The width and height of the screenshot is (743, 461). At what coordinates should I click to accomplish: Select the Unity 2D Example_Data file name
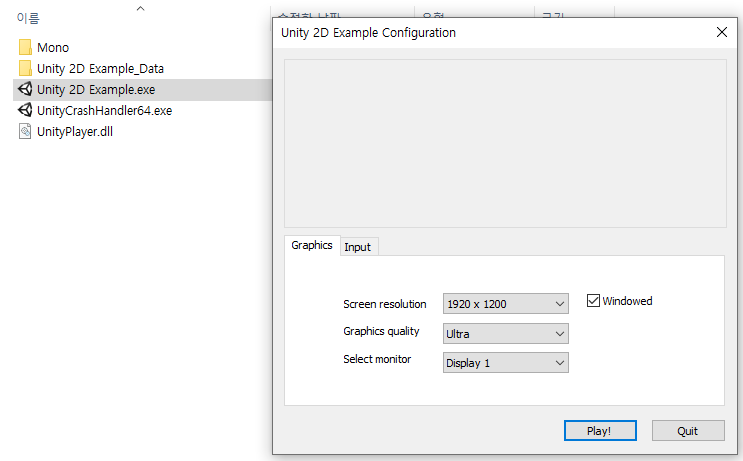(x=100, y=69)
